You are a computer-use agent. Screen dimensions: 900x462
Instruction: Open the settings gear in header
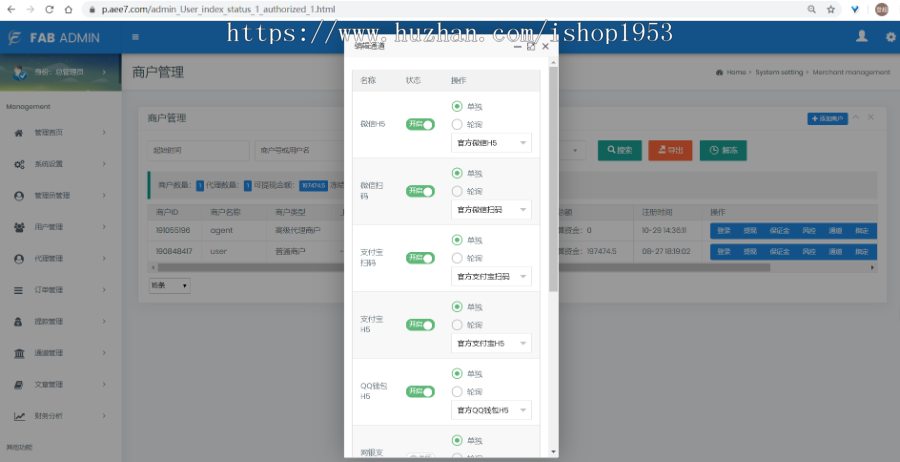[x=891, y=37]
